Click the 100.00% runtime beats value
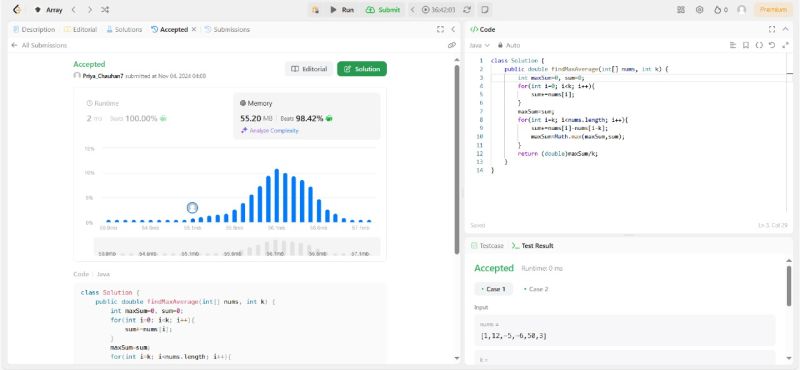The image size is (800, 370). pos(141,118)
